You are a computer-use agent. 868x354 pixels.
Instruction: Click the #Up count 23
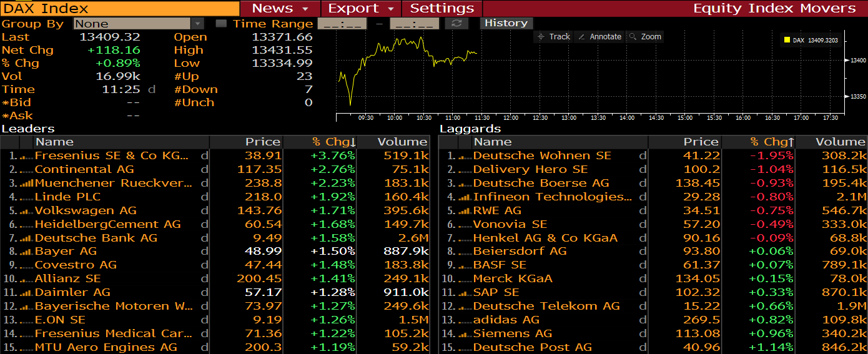pyautogui.click(x=304, y=77)
